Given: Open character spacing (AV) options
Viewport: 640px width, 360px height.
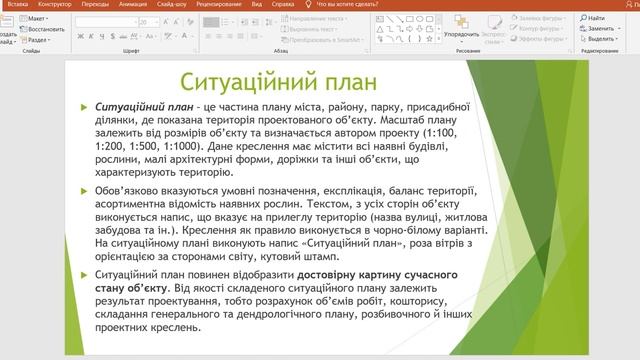Looking at the screenshot, I should pos(135,36).
